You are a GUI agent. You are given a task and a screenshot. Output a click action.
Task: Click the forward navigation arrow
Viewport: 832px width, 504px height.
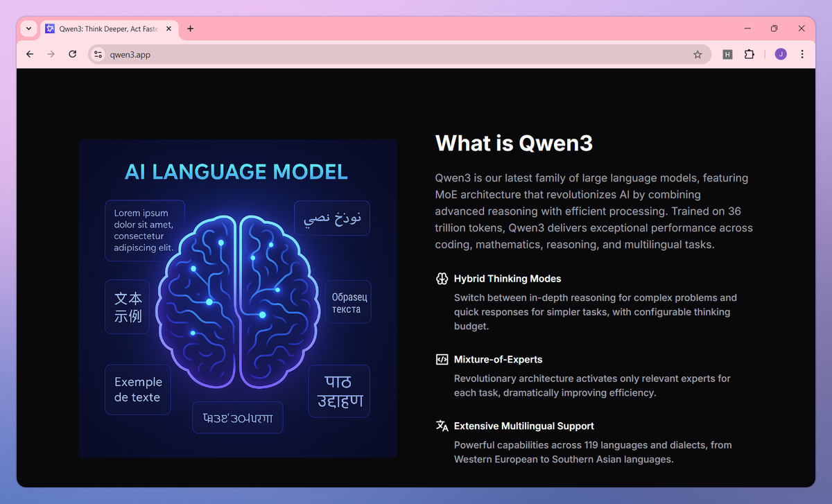tap(51, 54)
